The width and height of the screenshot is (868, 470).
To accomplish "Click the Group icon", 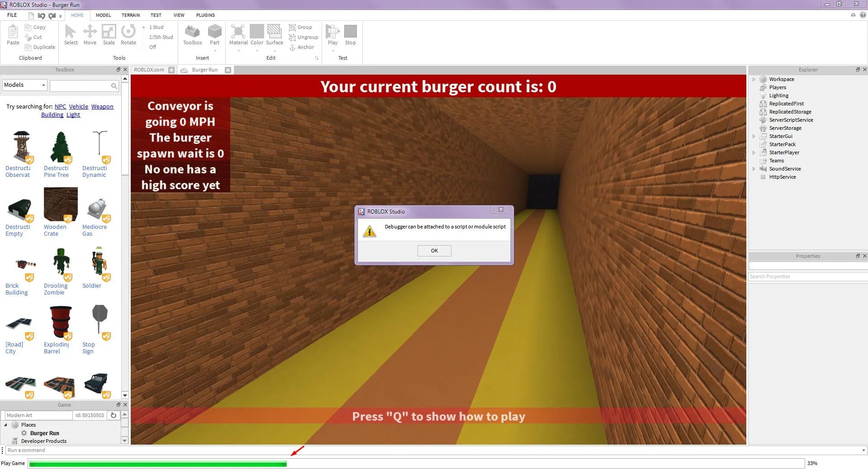I will (x=292, y=27).
